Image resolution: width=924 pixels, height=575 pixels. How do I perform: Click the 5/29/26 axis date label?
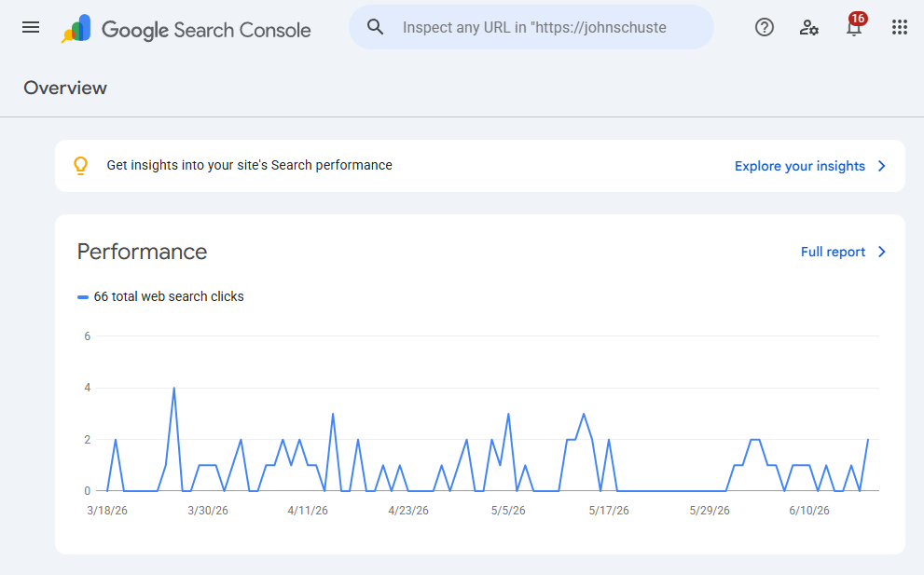click(710, 510)
